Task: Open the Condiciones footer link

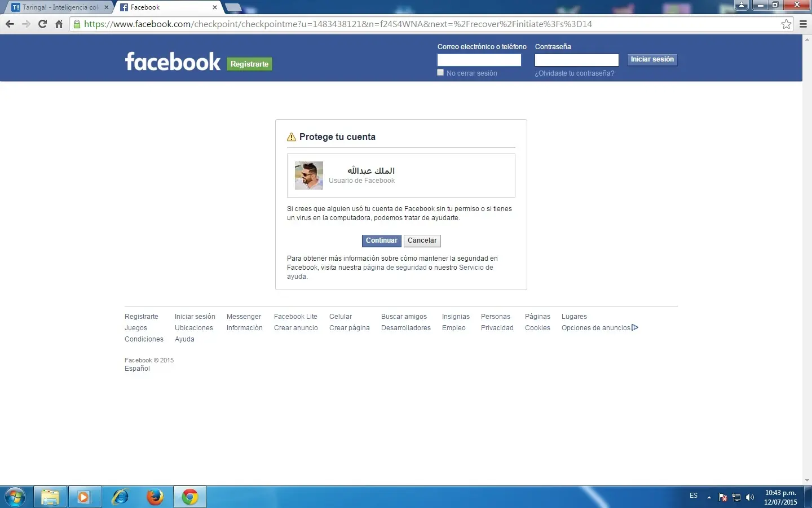Action: coord(144,339)
